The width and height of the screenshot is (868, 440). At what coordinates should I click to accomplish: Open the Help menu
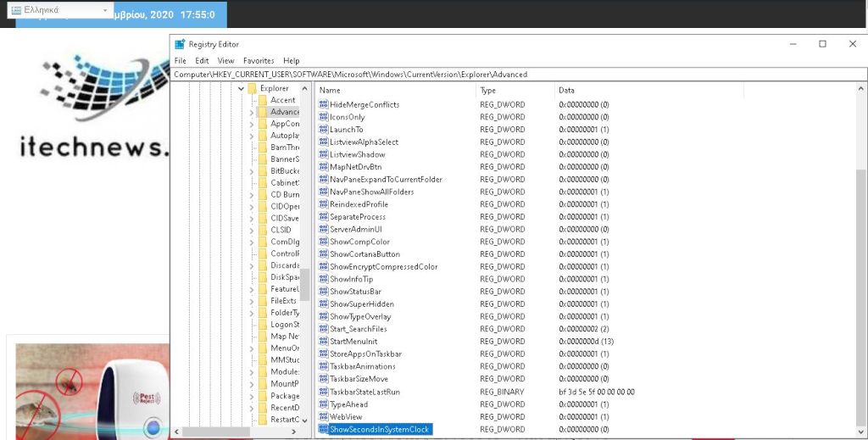(292, 61)
